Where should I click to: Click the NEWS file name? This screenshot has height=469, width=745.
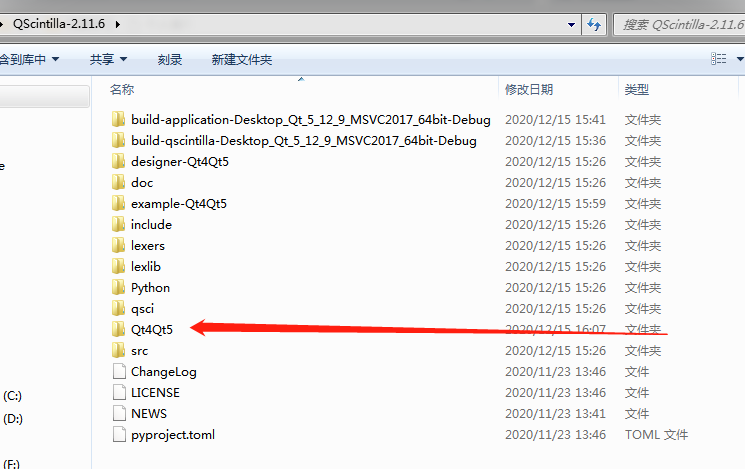point(149,413)
